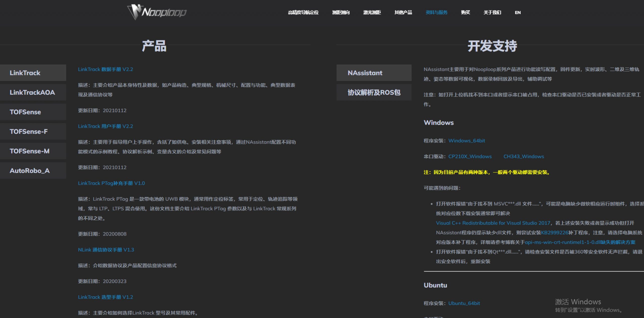The image size is (644, 318).
Task: Open LinkTrack 数据手册 V2.2 link
Action: pyautogui.click(x=105, y=69)
